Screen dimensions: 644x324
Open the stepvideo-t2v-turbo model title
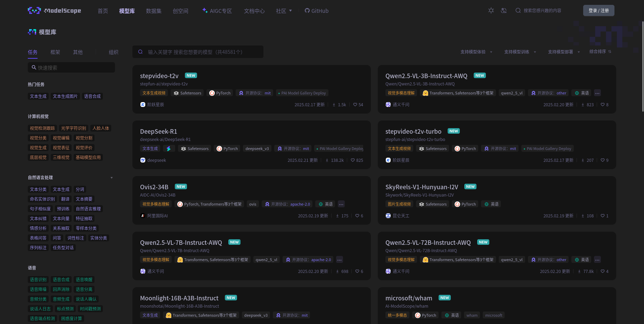[413, 131]
